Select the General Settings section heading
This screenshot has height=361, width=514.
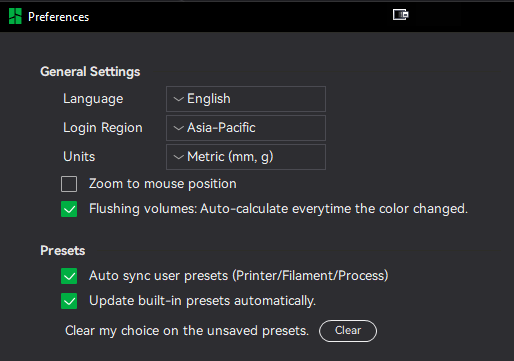tap(90, 72)
